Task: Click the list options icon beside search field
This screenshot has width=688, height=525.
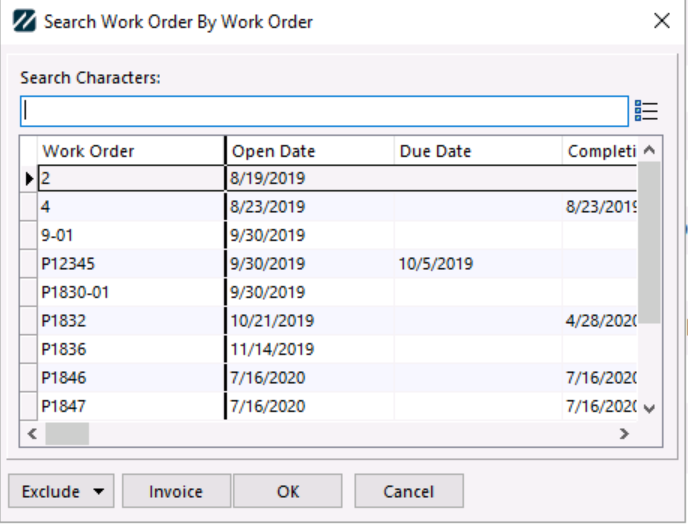Action: pyautogui.click(x=646, y=111)
